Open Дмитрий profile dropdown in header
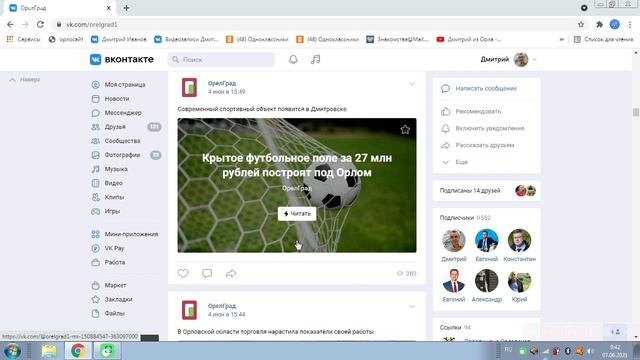640x360 pixels. (509, 60)
